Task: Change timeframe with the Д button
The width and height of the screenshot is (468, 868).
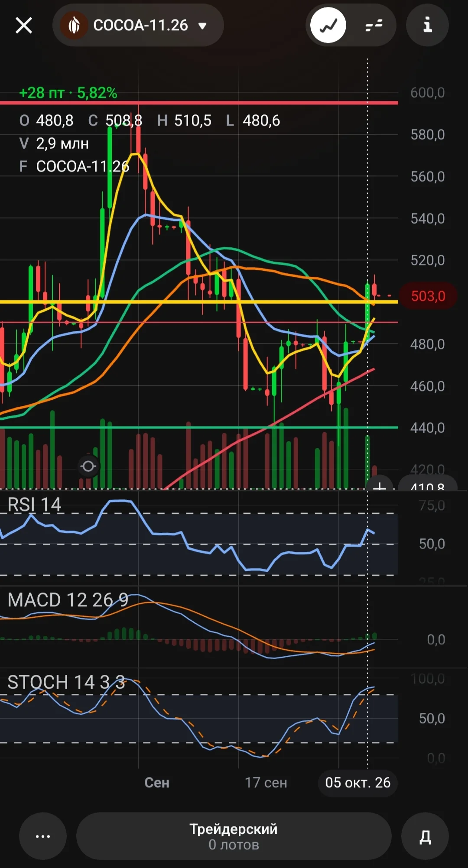Action: (x=425, y=836)
